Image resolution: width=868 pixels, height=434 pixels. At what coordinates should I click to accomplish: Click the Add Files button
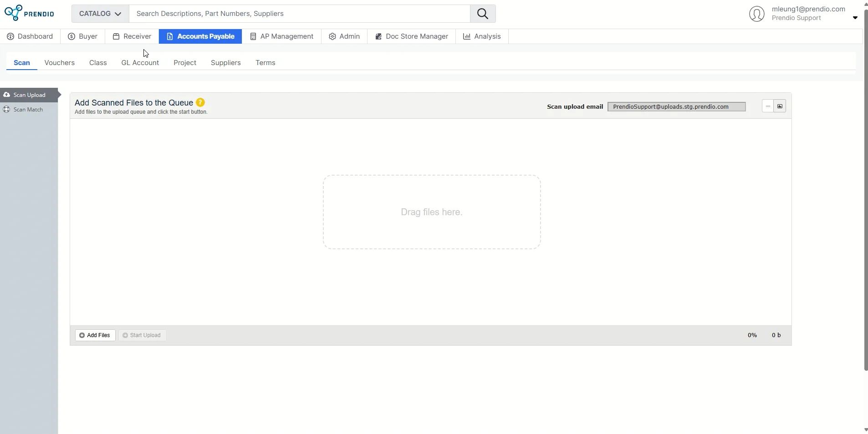[x=95, y=335]
